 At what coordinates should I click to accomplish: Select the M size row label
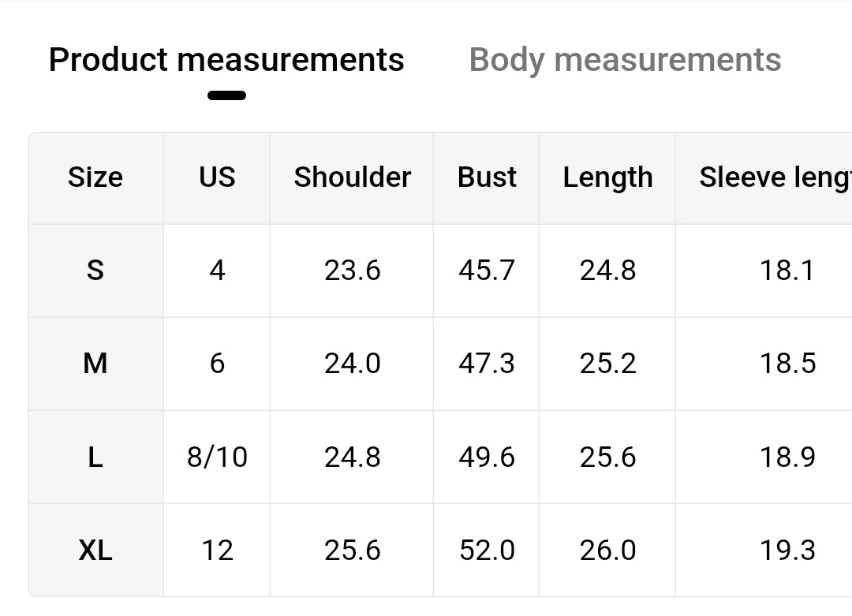click(x=95, y=364)
